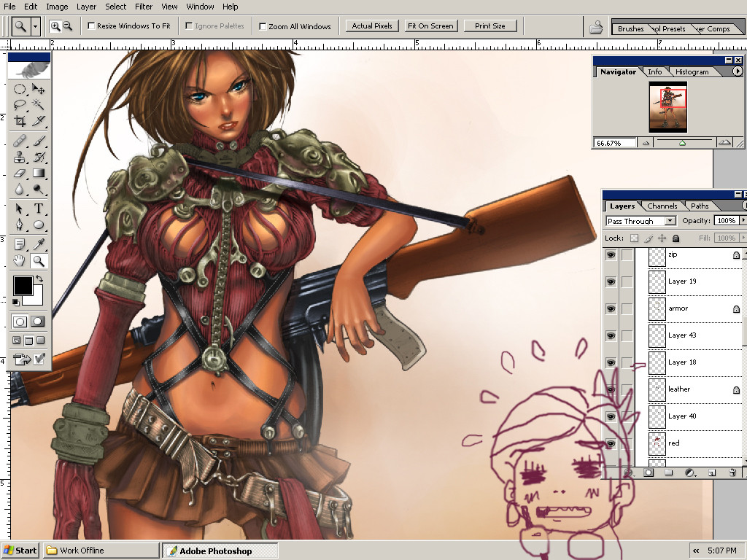Open the Window menu

[200, 7]
